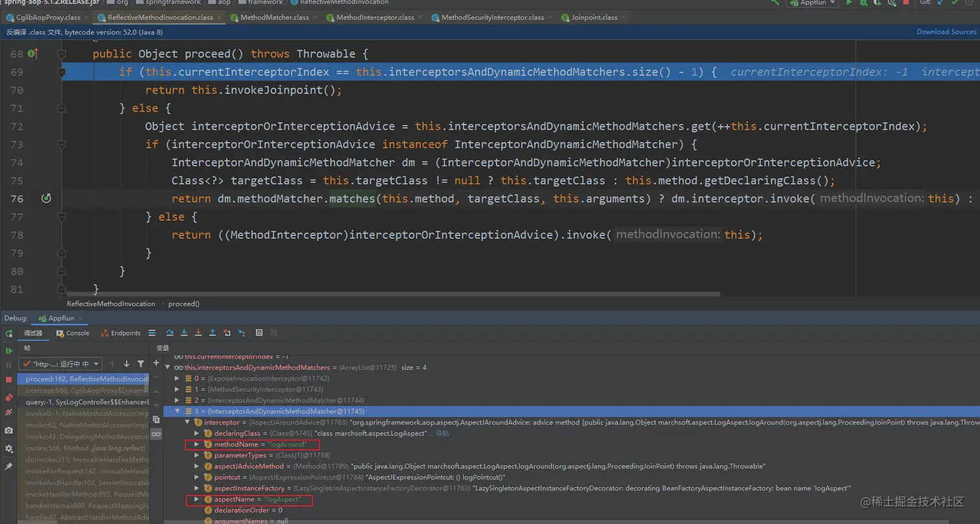Switch to the Endpoints tab
980x524 pixels.
point(121,333)
